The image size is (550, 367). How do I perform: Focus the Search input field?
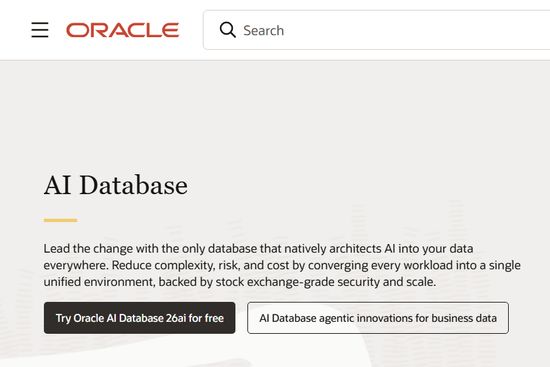click(x=377, y=30)
